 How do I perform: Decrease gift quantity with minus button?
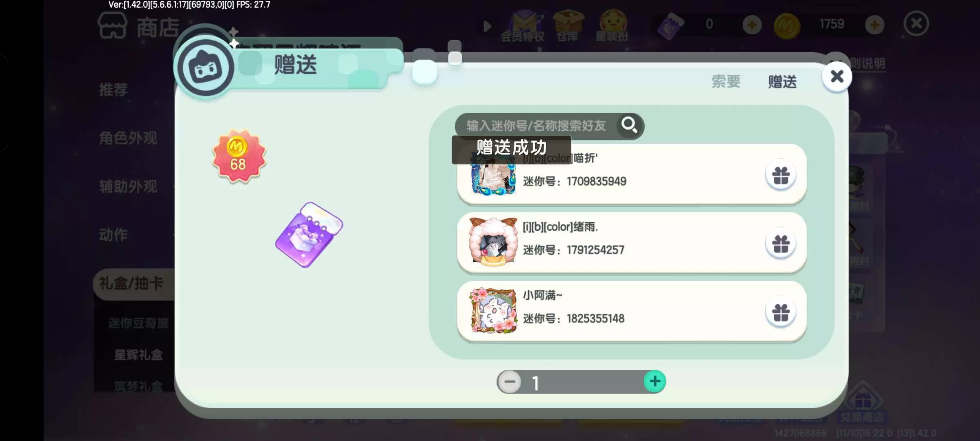coord(510,382)
